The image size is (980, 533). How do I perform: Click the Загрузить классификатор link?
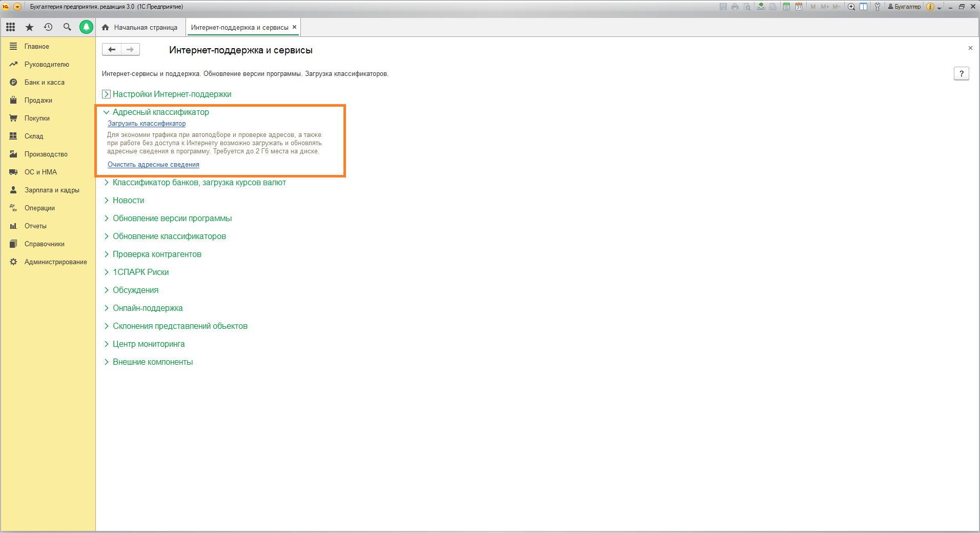tap(147, 124)
